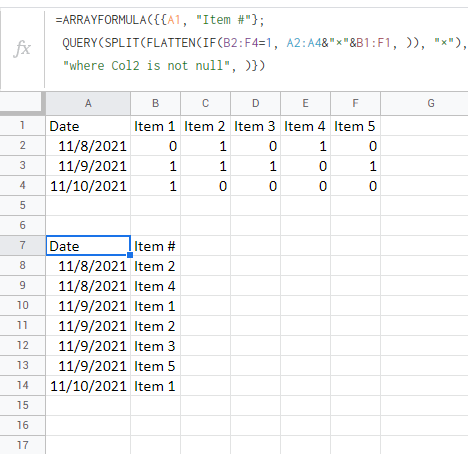Select row 4 header
The height and width of the screenshot is (454, 468).
[22, 186]
